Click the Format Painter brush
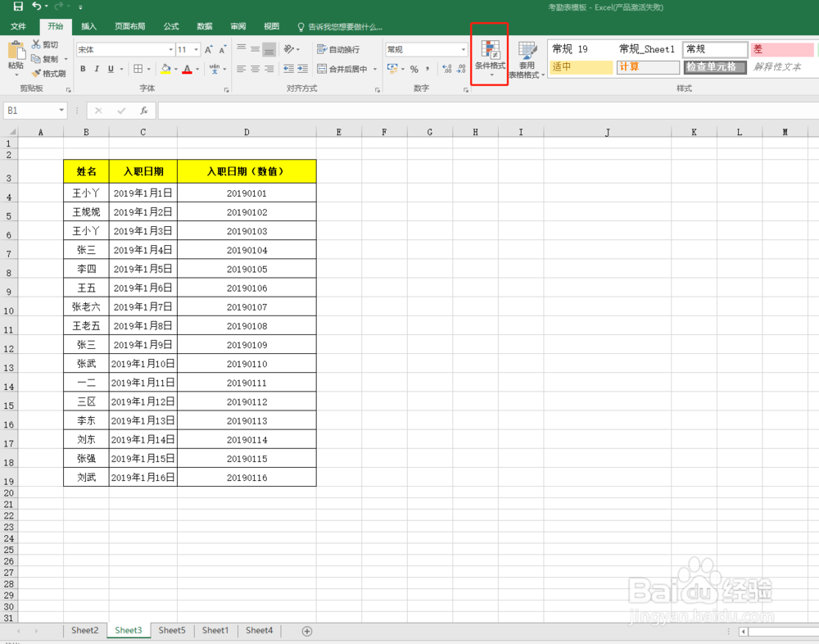This screenshot has height=644, width=819. tap(36, 73)
